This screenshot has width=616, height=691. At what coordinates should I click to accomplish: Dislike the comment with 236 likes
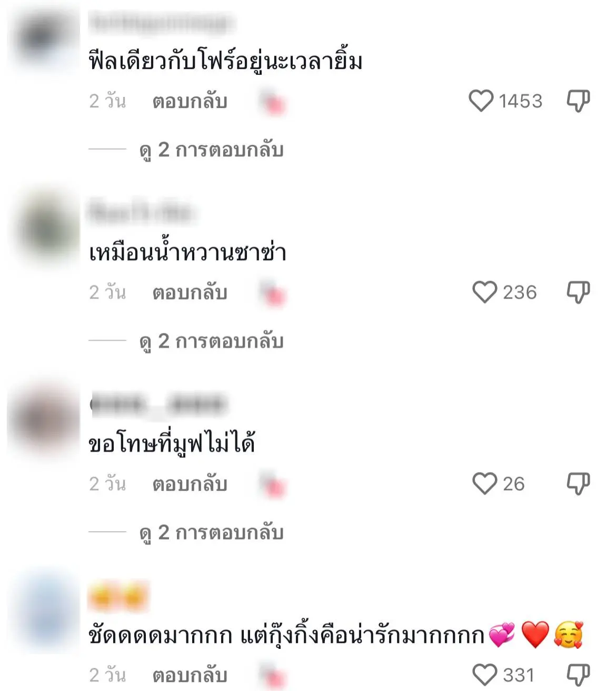tap(578, 292)
